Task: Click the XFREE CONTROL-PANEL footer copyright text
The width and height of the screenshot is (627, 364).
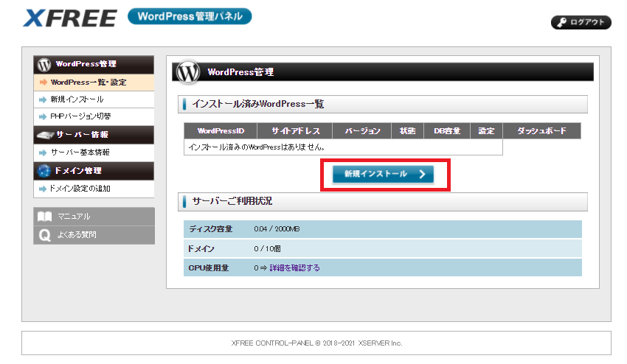Action: coord(316,343)
